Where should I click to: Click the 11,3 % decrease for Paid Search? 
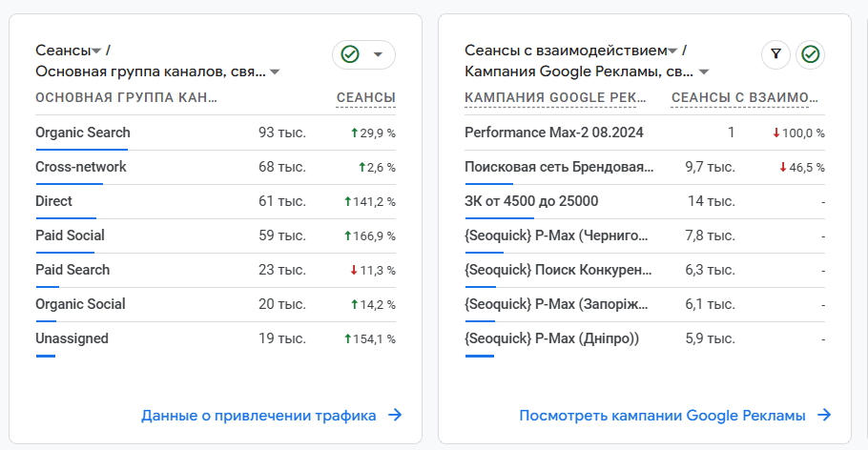click(373, 271)
